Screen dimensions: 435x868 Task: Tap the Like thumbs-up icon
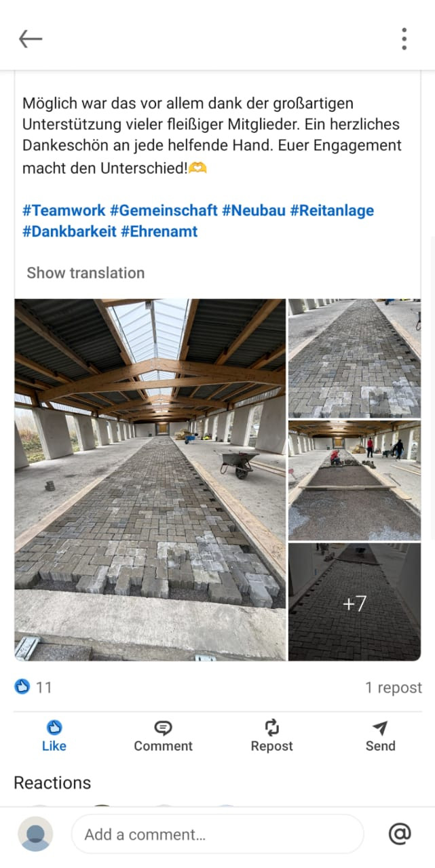tap(54, 728)
